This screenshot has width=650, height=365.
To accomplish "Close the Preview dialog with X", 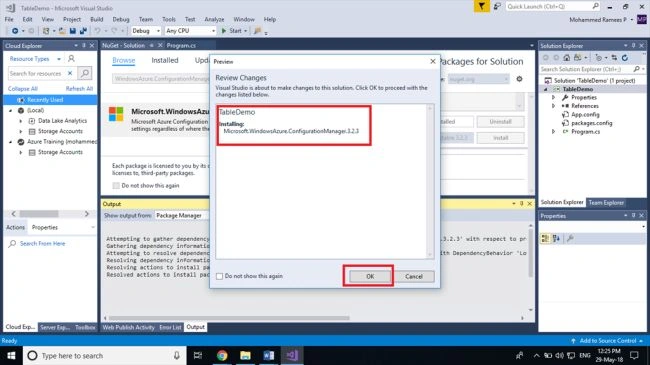I will click(x=433, y=61).
